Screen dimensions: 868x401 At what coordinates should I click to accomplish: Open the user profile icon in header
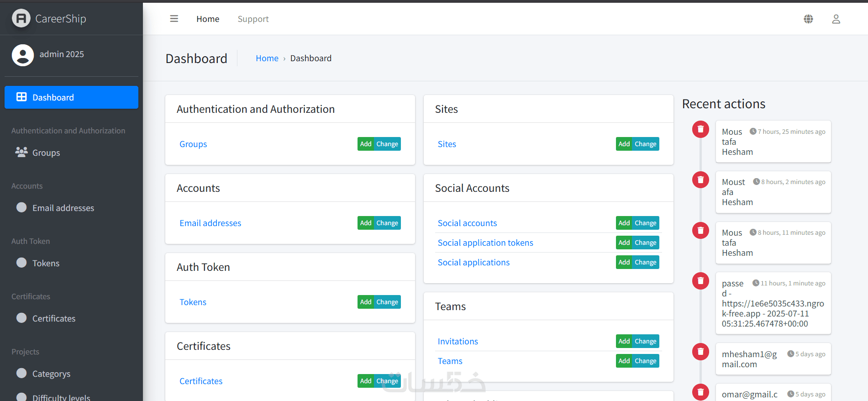[836, 19]
